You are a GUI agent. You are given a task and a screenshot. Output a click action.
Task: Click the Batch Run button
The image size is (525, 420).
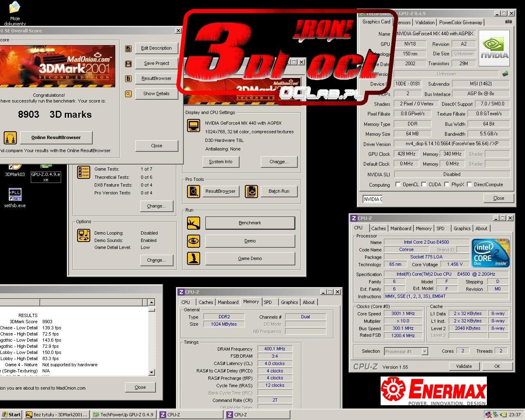[x=279, y=191]
